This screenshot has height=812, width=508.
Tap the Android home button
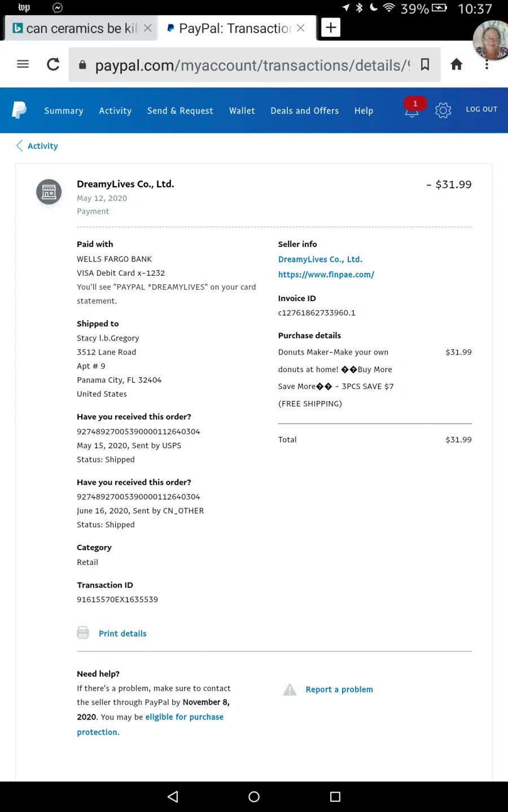point(254,797)
